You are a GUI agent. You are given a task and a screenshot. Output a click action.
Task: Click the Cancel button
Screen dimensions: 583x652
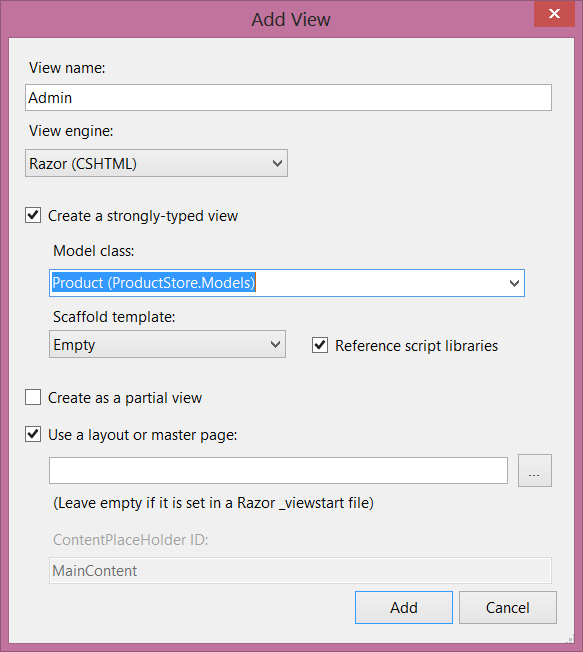coord(508,608)
